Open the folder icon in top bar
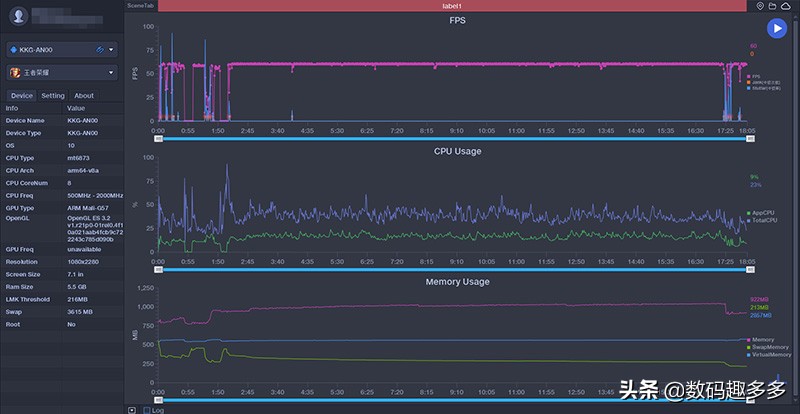The image size is (800, 414). click(x=772, y=6)
